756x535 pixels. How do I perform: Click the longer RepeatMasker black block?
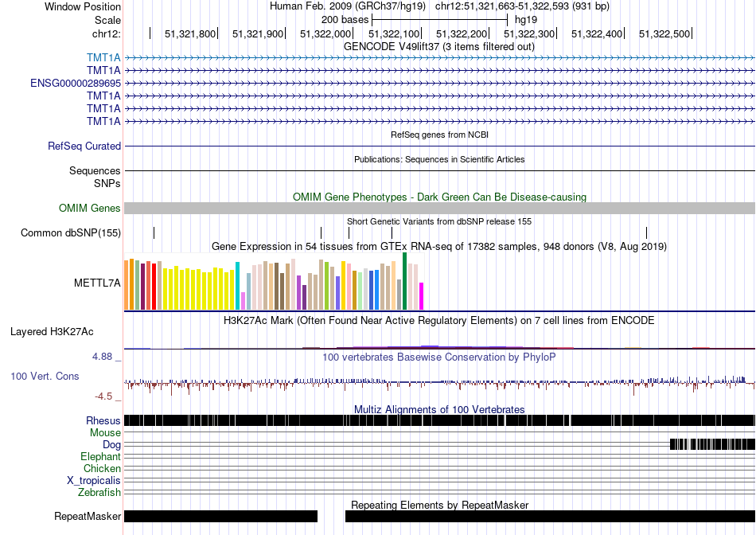[550, 516]
